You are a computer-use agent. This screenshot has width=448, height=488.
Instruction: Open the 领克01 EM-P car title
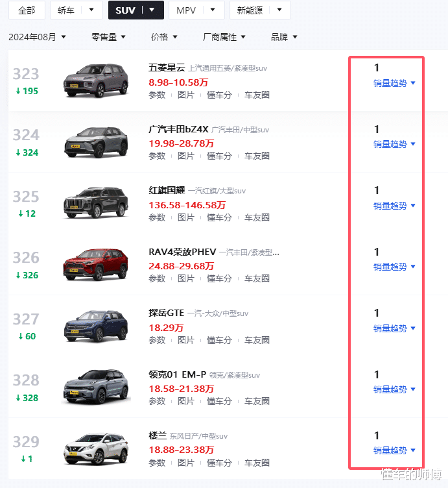[x=178, y=374]
